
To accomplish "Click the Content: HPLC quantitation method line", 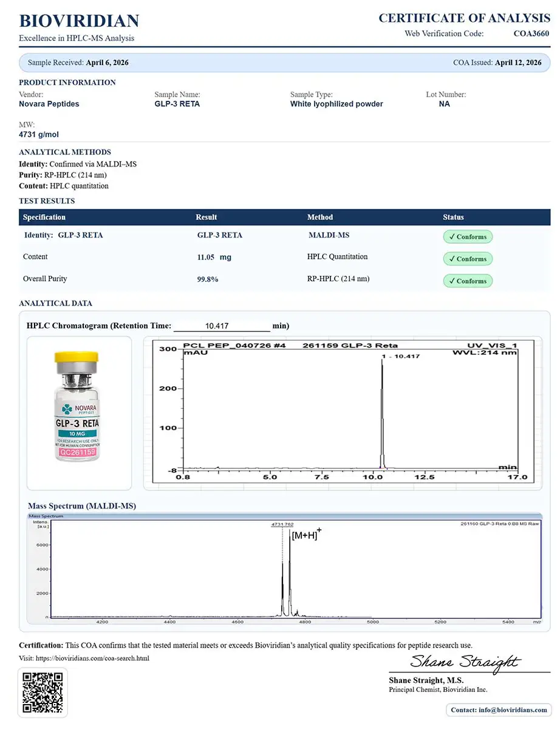I will 64,186.
